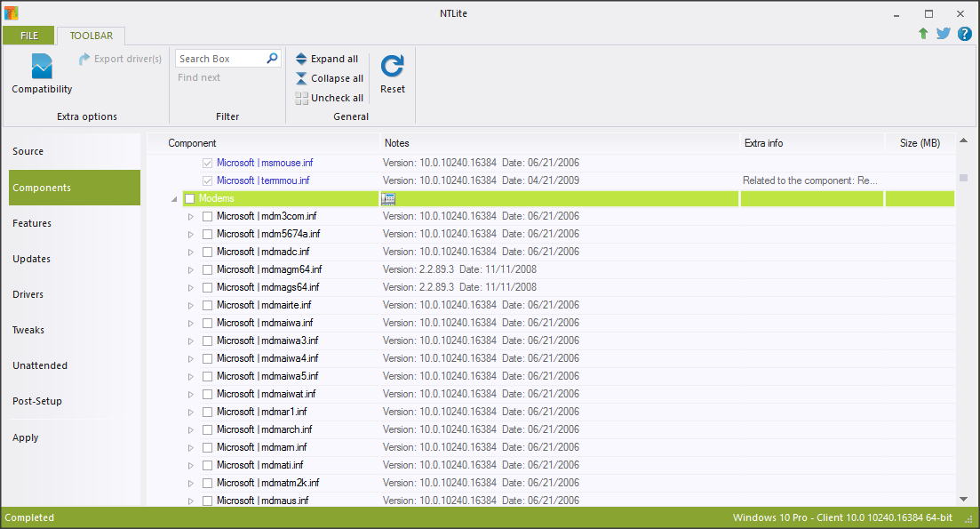This screenshot has height=529, width=980.
Task: Click the Reset icon in toolbar
Action: [392, 67]
